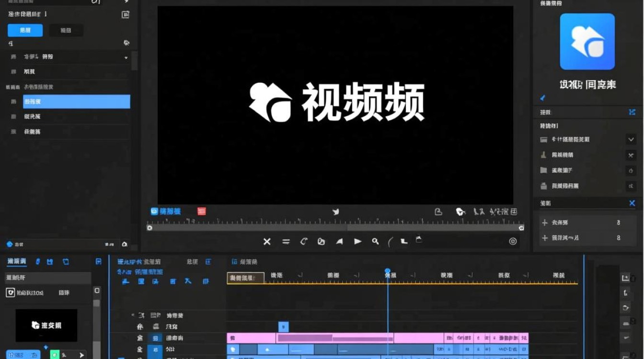Click the project thumbnail in the bottom-left bin
Image resolution: width=644 pixels, height=359 pixels.
(46, 325)
